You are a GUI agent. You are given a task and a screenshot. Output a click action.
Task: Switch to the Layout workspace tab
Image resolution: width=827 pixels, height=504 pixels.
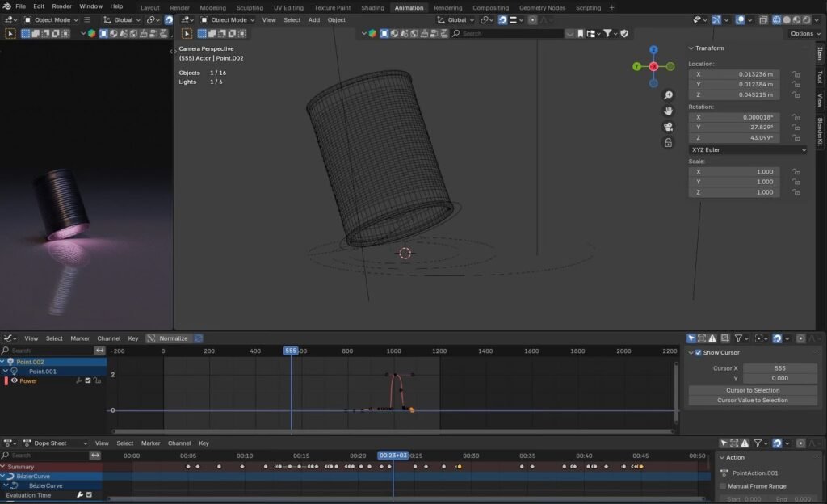[x=149, y=8]
